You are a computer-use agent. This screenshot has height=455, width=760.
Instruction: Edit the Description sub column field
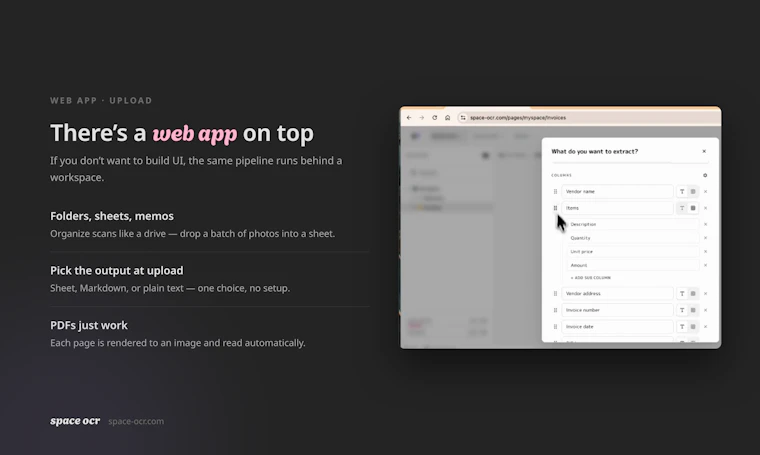click(x=633, y=224)
